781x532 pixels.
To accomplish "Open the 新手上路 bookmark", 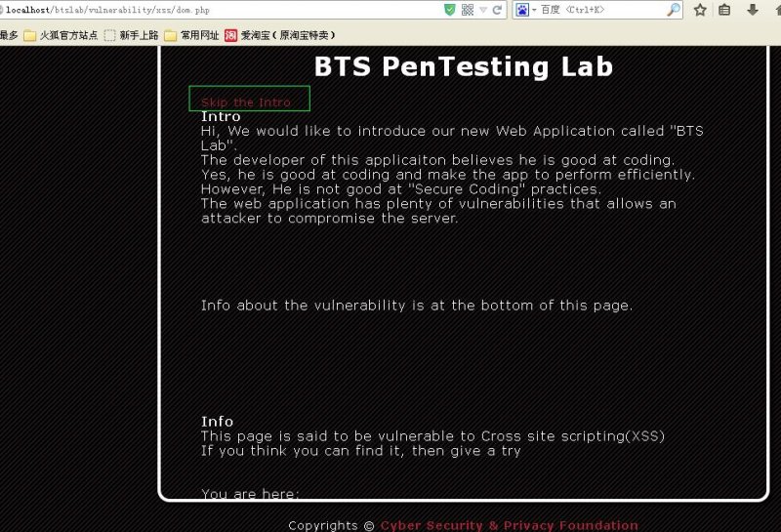I will [132, 35].
